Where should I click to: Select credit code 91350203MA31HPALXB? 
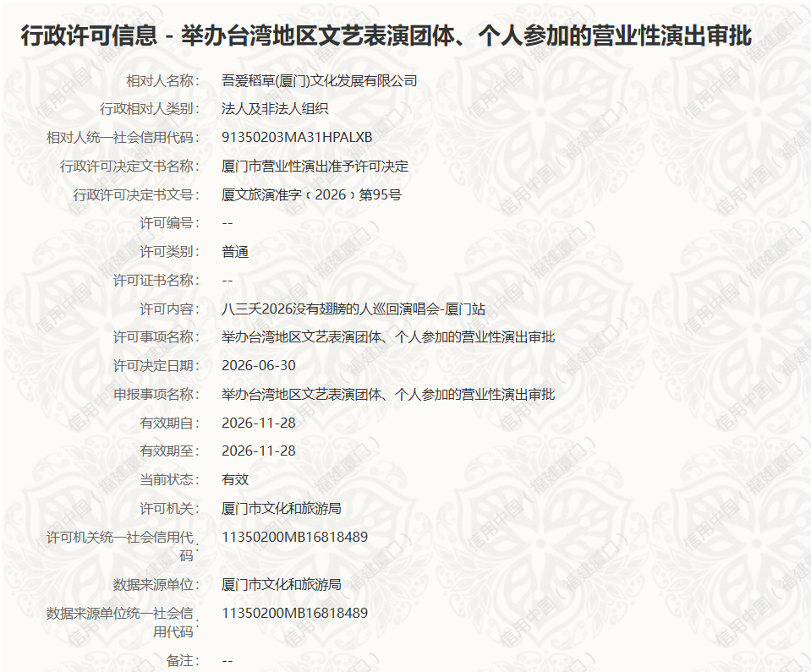pyautogui.click(x=296, y=137)
